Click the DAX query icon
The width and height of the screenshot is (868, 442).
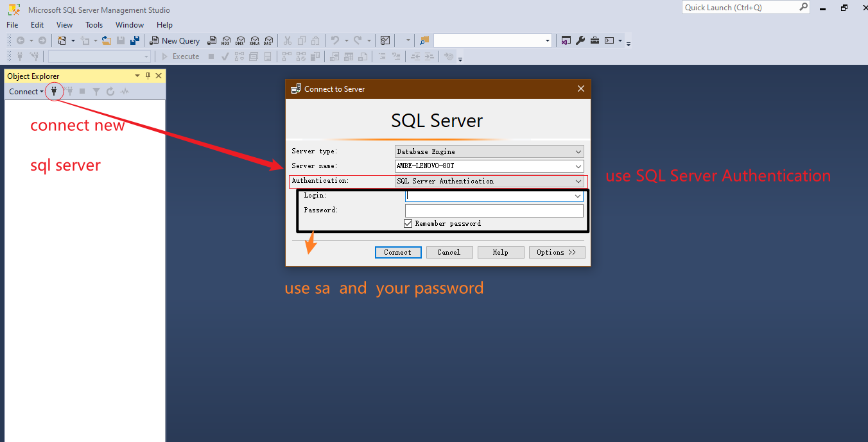(x=268, y=40)
